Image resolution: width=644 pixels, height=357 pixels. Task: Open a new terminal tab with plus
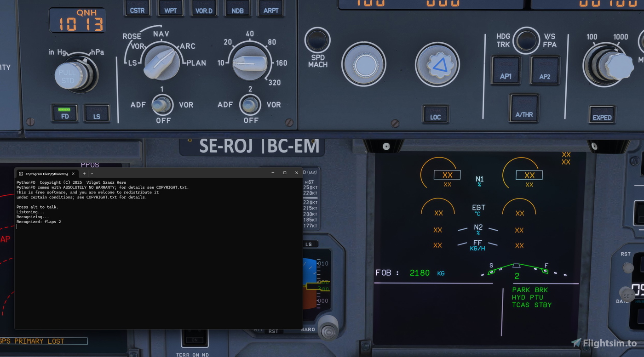[84, 173]
